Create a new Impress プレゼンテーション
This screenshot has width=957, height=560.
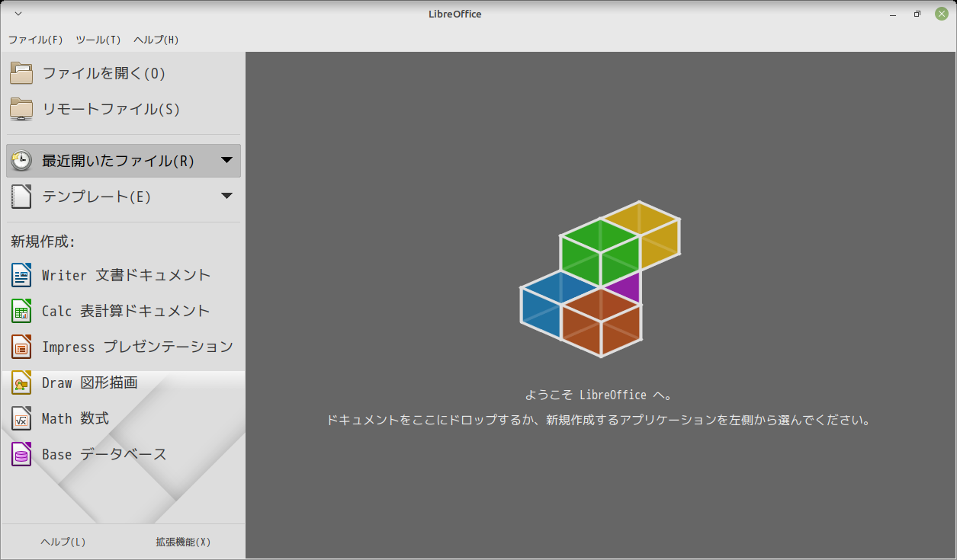137,347
